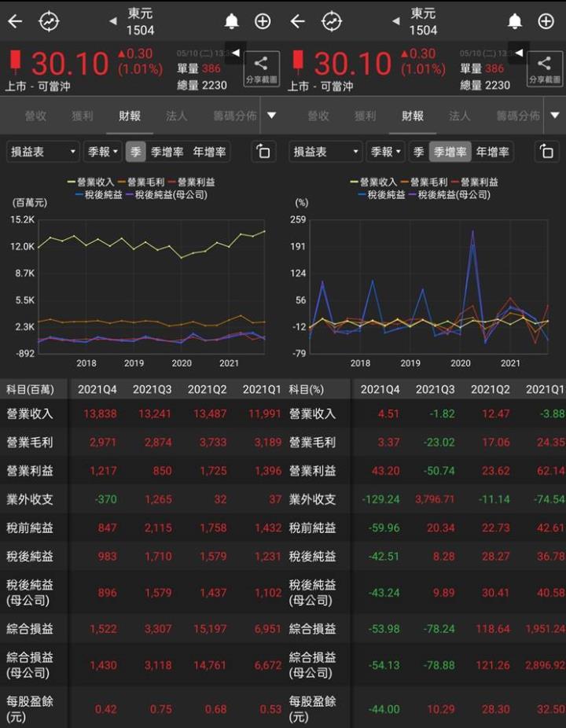Switch to 獲利 tab in left panel
Screen dimensions: 566x728
(x=83, y=116)
